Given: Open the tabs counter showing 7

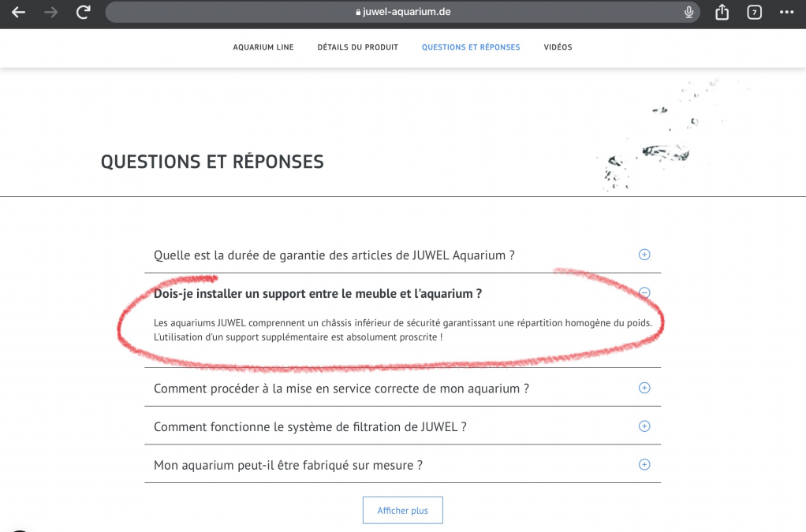Looking at the screenshot, I should [754, 13].
